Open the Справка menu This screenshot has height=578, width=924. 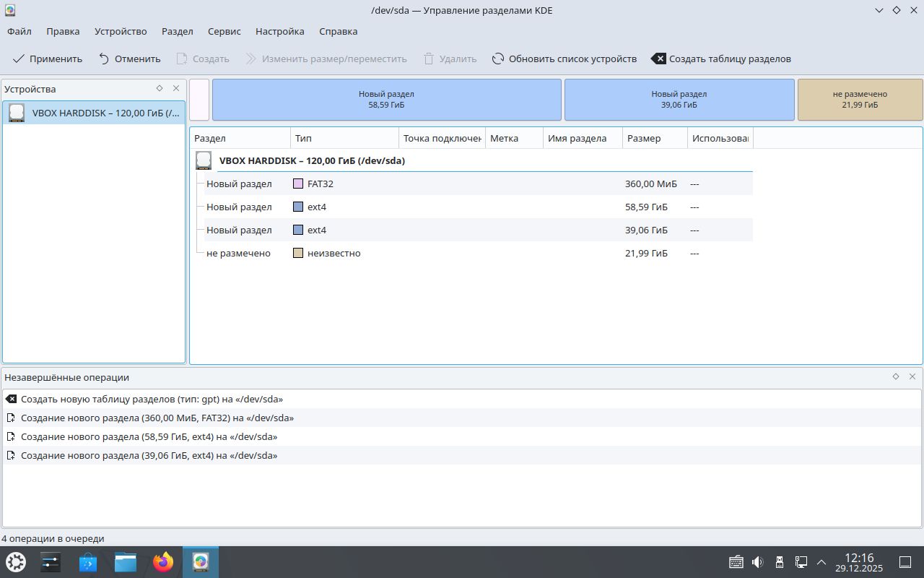click(339, 31)
